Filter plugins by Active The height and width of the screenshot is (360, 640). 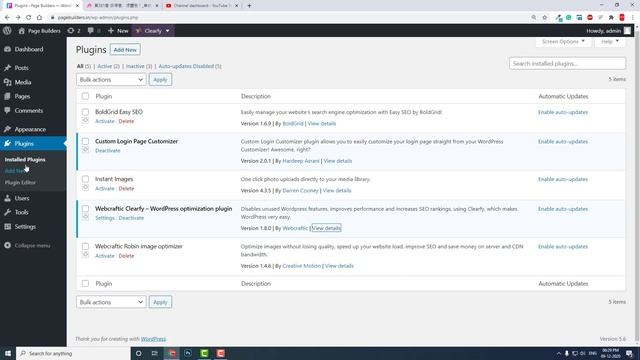pyautogui.click(x=108, y=66)
